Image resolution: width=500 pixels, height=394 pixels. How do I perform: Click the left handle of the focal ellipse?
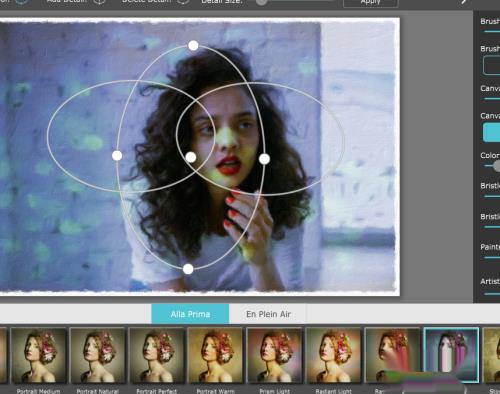pyautogui.click(x=117, y=156)
